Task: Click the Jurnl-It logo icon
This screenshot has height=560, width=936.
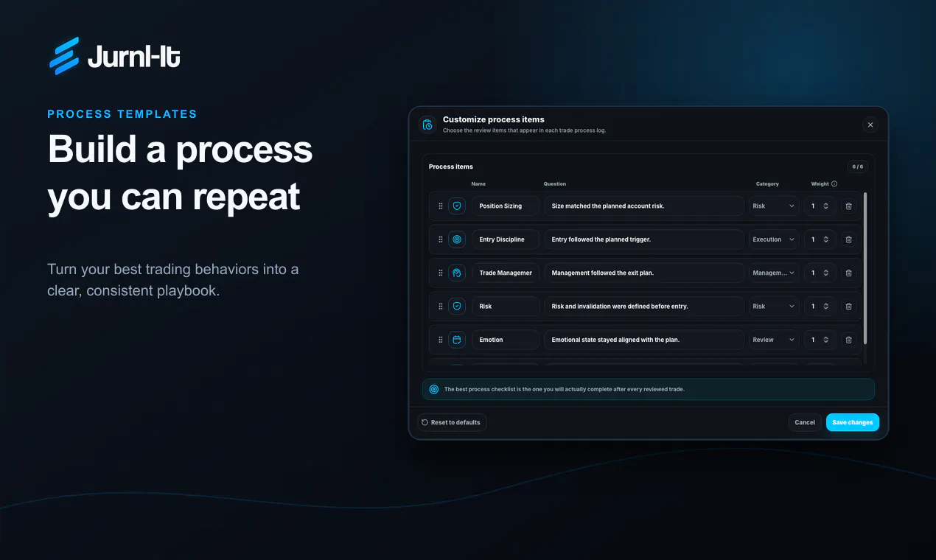Action: point(64,56)
